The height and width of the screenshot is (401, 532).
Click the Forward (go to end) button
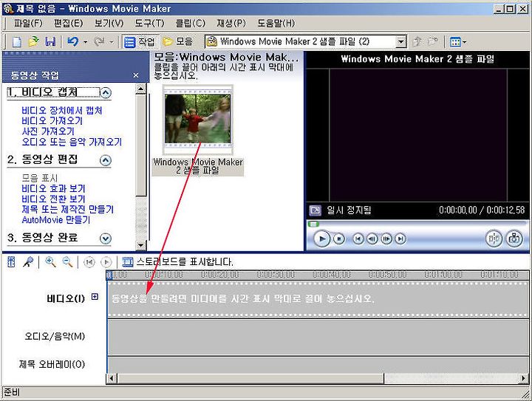[400, 239]
